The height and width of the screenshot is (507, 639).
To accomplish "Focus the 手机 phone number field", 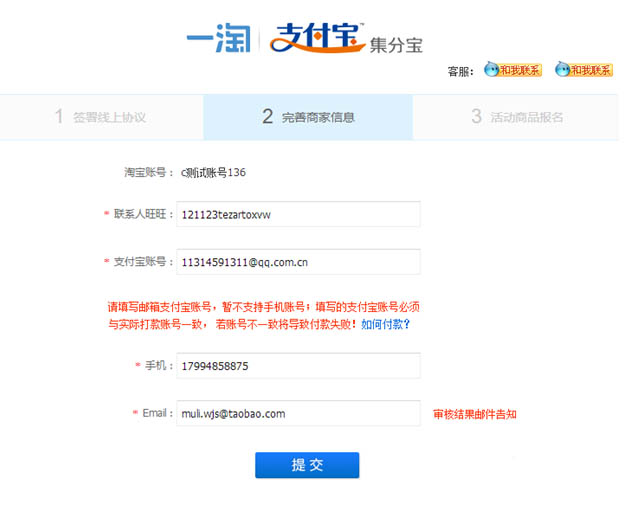I will (x=298, y=366).
